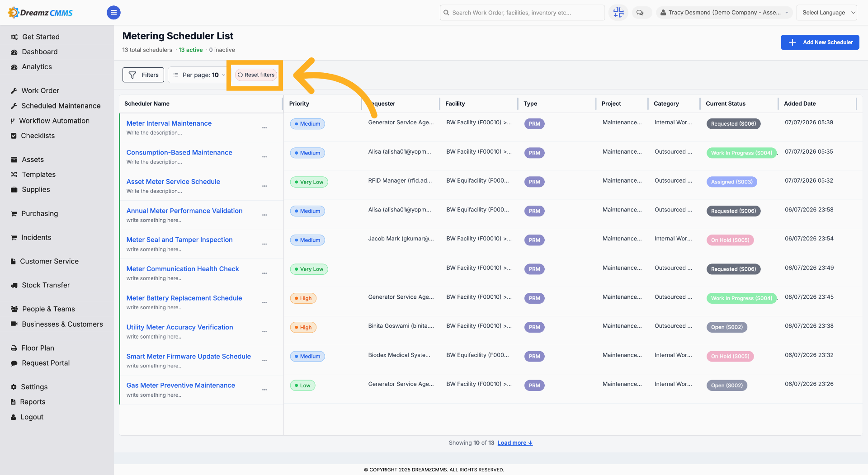
Task: Click Add New Scheduler button
Action: [820, 42]
